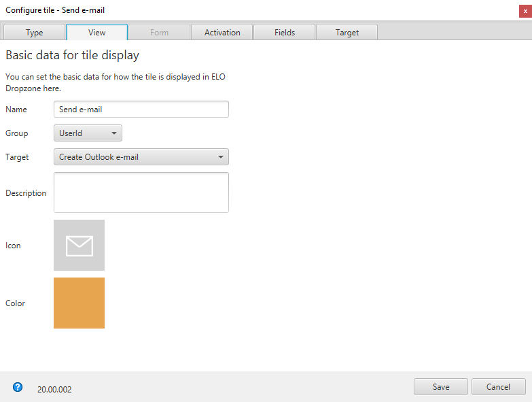This screenshot has width=532, height=402.
Task: Click the Name field containing Send e-mail
Action: [x=141, y=110]
